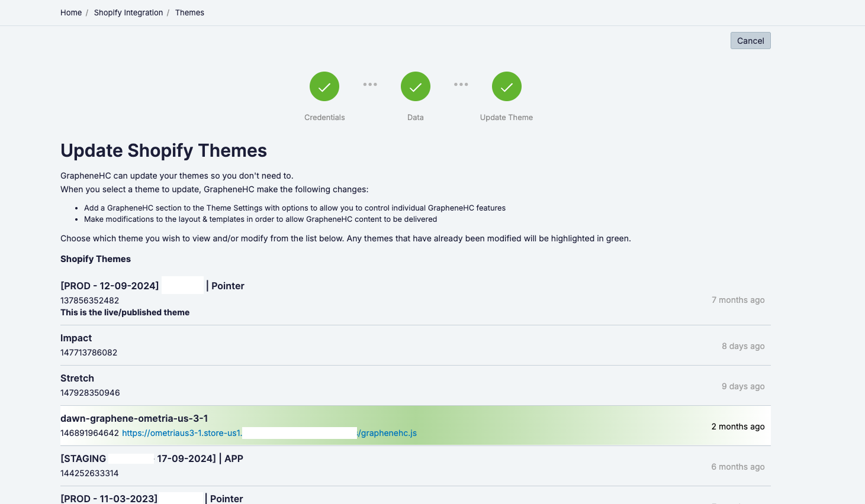865x504 pixels.
Task: Click the Update Theme step checkmark icon
Action: coord(507,87)
